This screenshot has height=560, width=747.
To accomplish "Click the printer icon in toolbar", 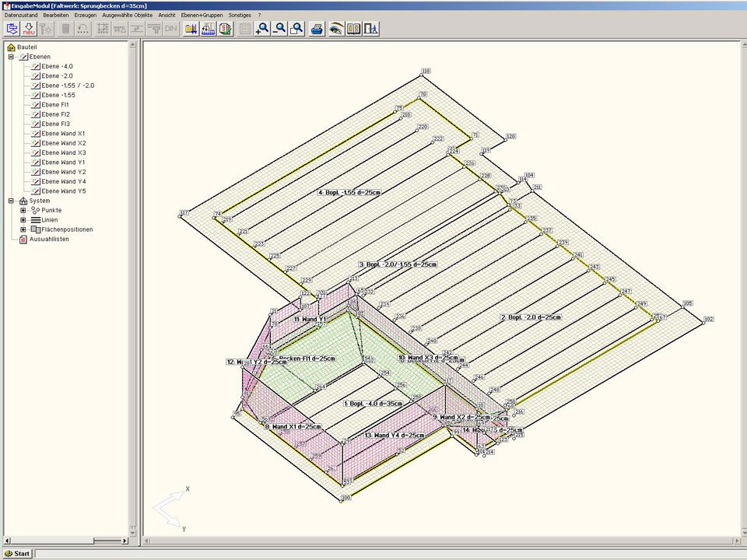I will (317, 29).
